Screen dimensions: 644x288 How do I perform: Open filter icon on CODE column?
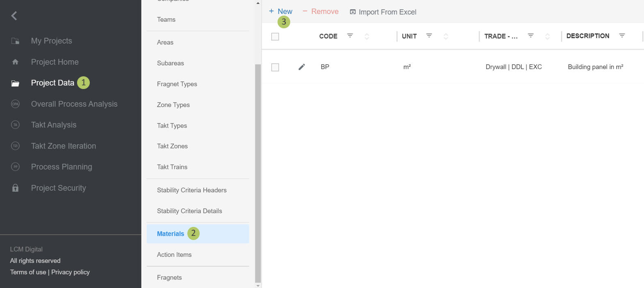[x=350, y=36]
